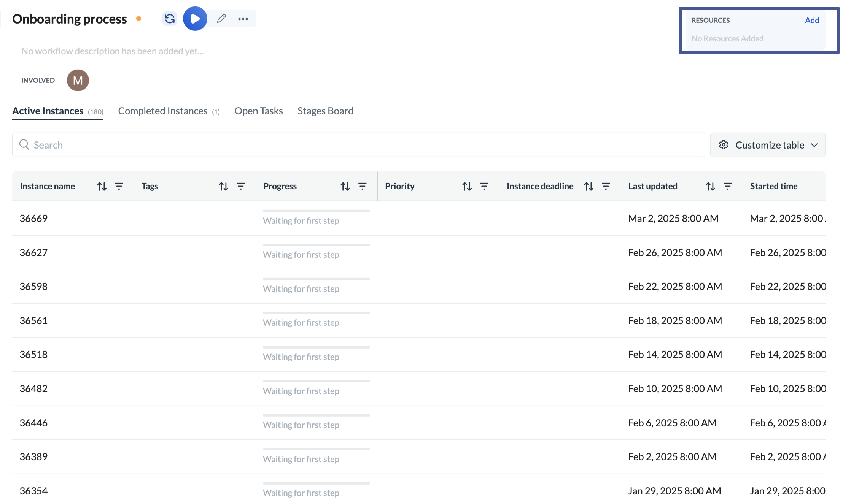Open the three-dot more options menu
Screen dimensions: 843x504
tap(243, 19)
